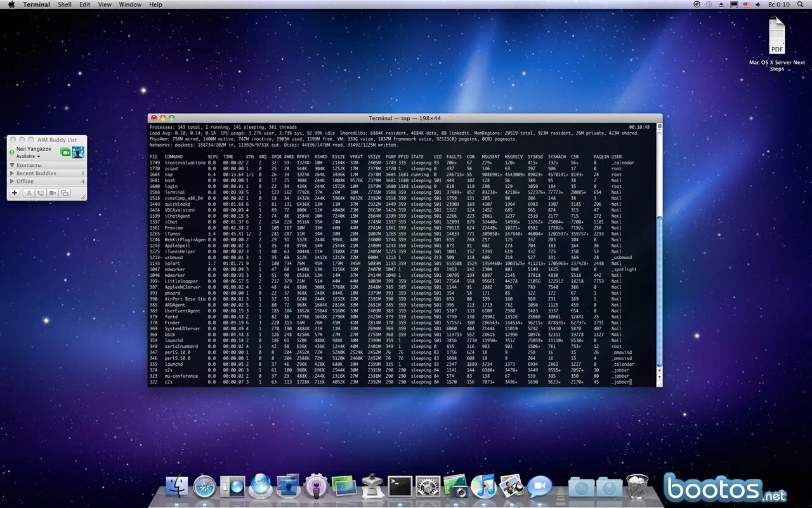Click the buddy picture in AIM Buddy List
This screenshot has width=812, height=508.
79,152
